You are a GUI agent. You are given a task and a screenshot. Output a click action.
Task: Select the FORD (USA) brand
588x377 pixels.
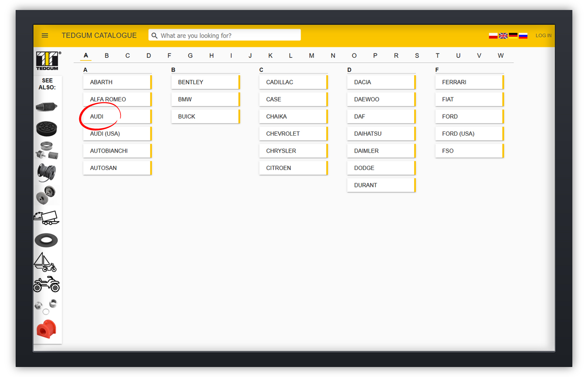470,133
